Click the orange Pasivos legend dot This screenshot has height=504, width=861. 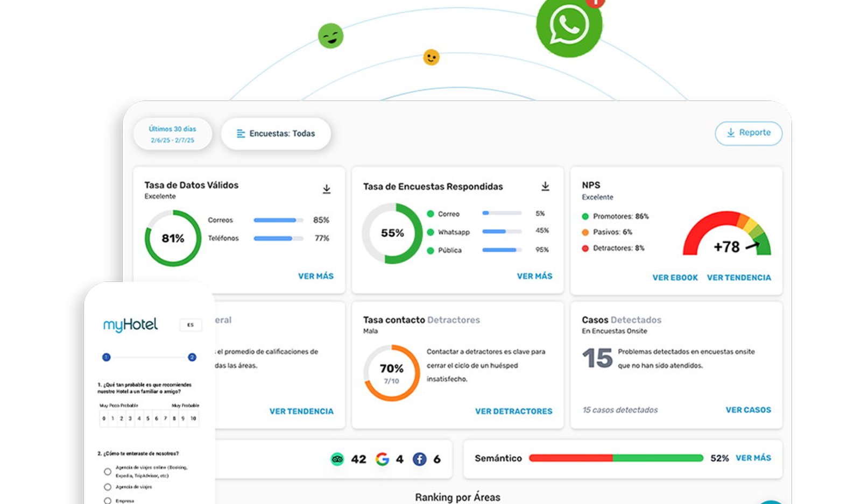(585, 232)
